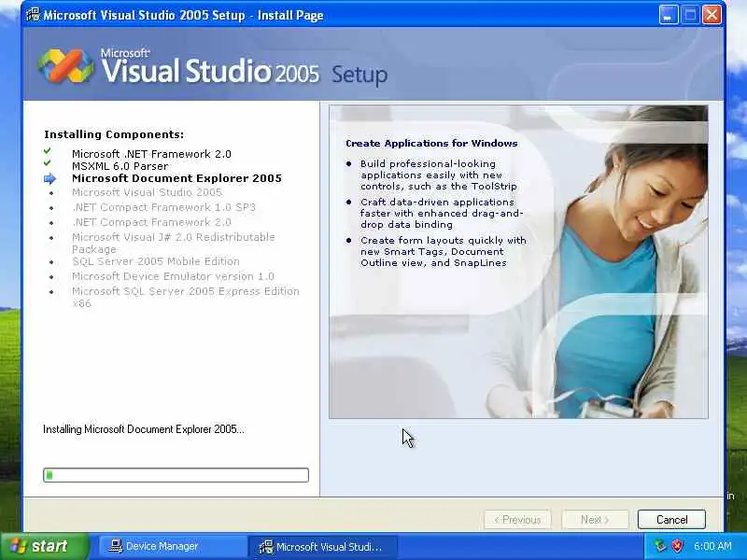Click 'Installing Microsoft Document Explorer 2005...' status text
The width and height of the screenshot is (747, 560).
click(144, 429)
